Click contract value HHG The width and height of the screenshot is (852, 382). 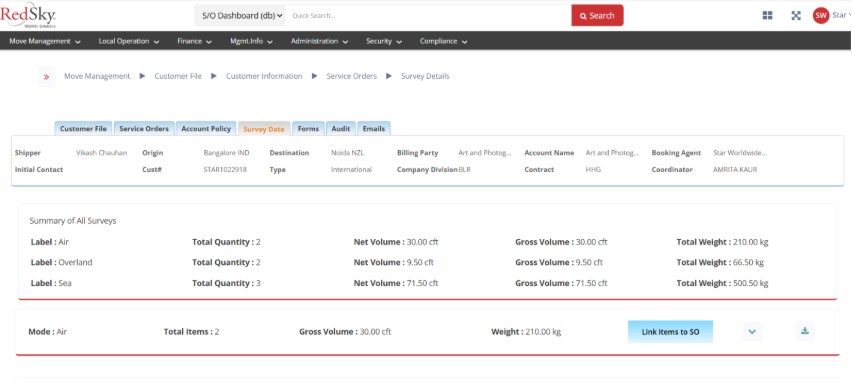coord(593,170)
